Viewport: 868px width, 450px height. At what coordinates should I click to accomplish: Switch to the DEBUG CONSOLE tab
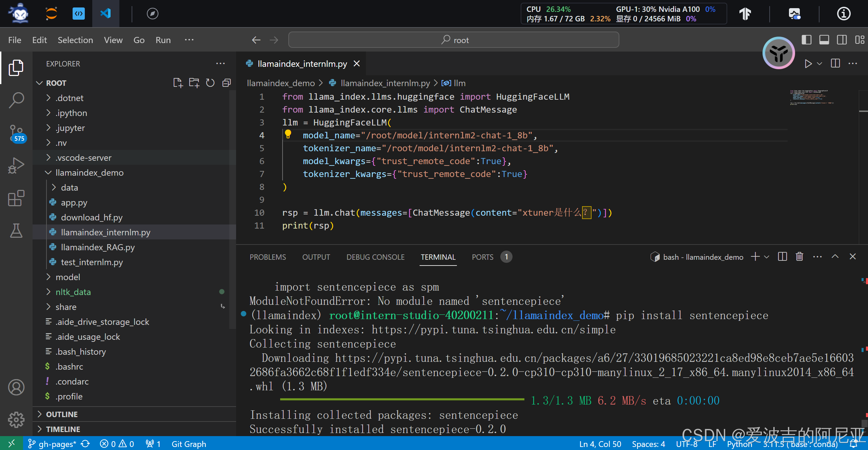tap(375, 257)
